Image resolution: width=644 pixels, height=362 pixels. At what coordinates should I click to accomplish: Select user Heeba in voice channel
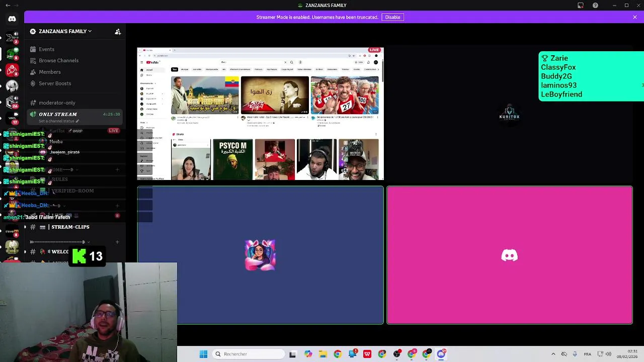point(56,142)
